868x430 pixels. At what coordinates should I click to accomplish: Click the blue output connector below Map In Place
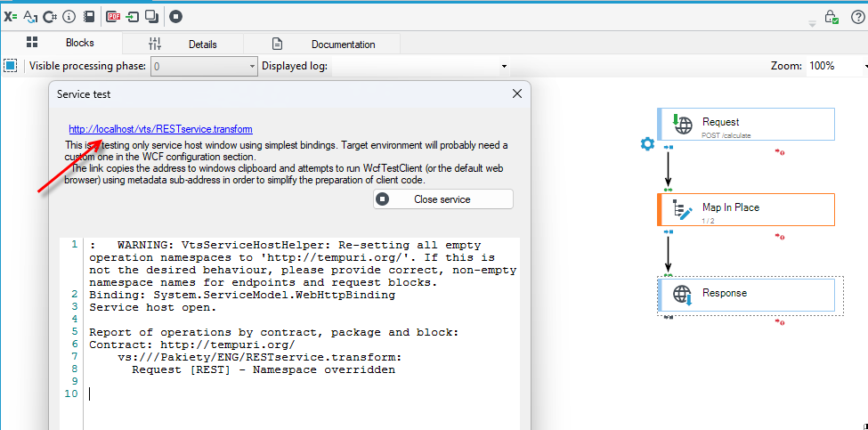668,231
